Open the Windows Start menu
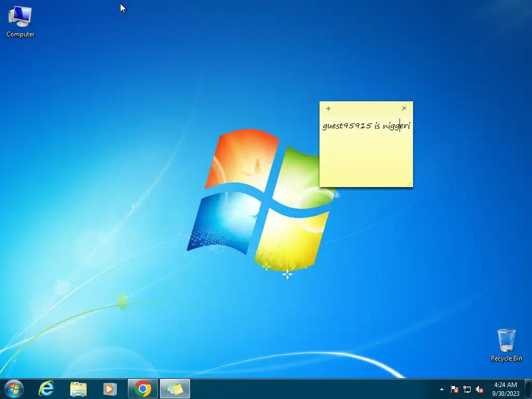The height and width of the screenshot is (399, 532). 14,389
